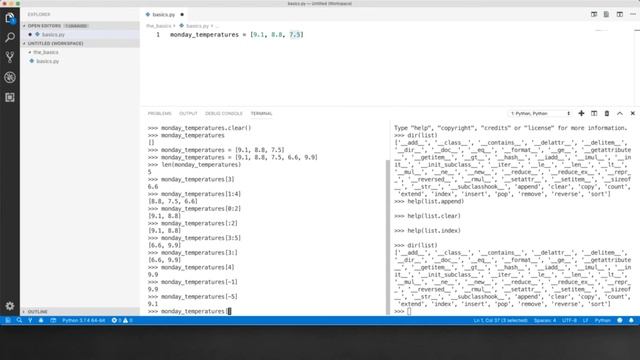Split the terminal panel
The image size is (640, 360).
point(594,113)
